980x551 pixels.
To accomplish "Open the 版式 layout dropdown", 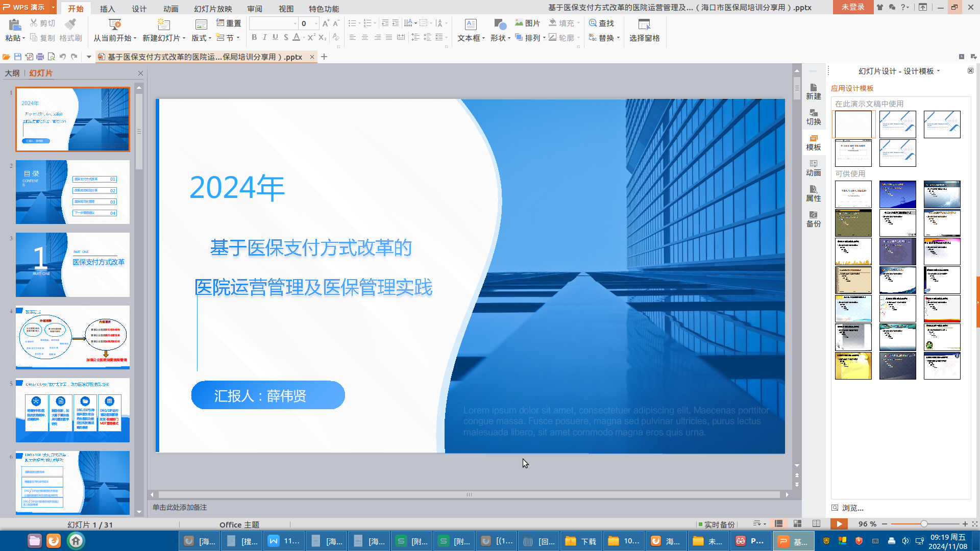I will (201, 38).
